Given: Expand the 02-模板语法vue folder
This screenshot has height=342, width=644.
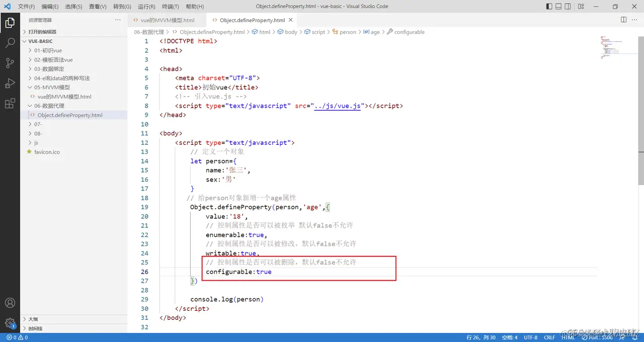Looking at the screenshot, I should pyautogui.click(x=73, y=60).
